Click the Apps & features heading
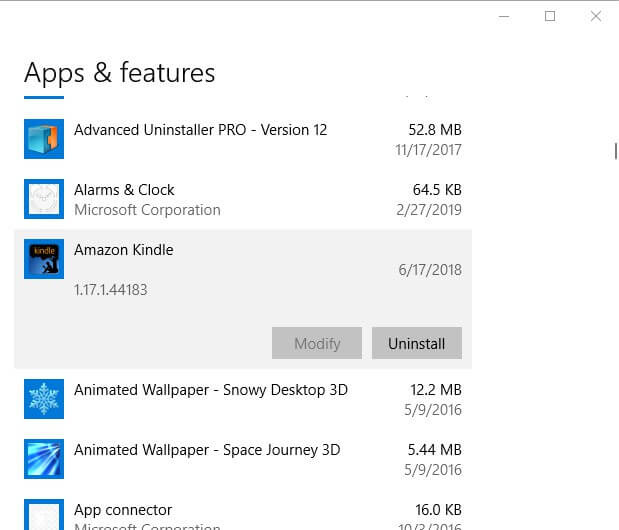The height and width of the screenshot is (530, 619). point(120,73)
